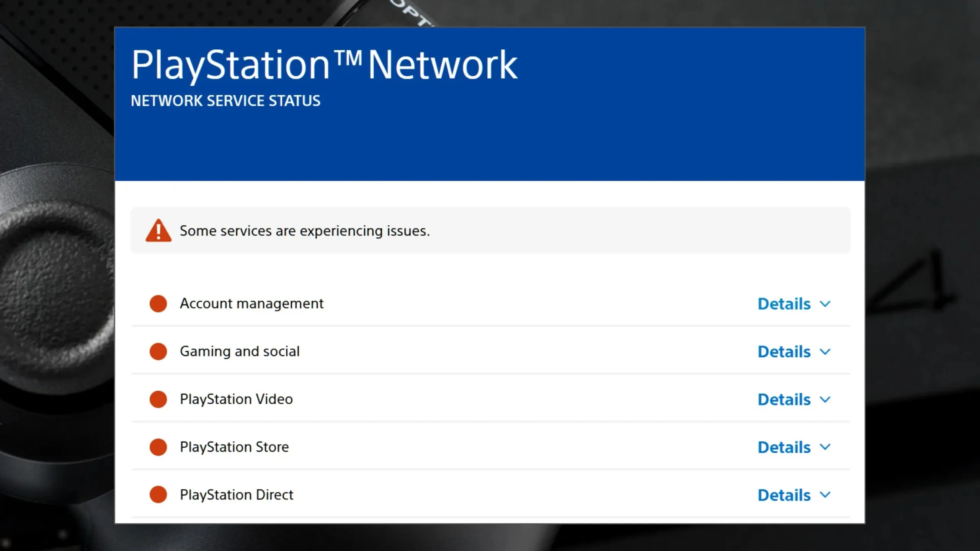
Task: Click the 'NETWORK SERVICE STATUS' subtitle
Action: point(225,101)
